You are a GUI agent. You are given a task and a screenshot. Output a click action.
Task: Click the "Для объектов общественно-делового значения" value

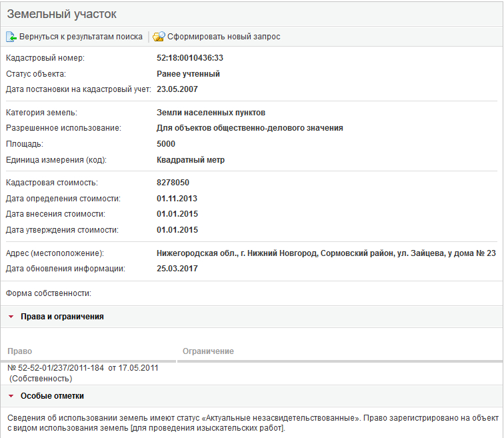[250, 128]
